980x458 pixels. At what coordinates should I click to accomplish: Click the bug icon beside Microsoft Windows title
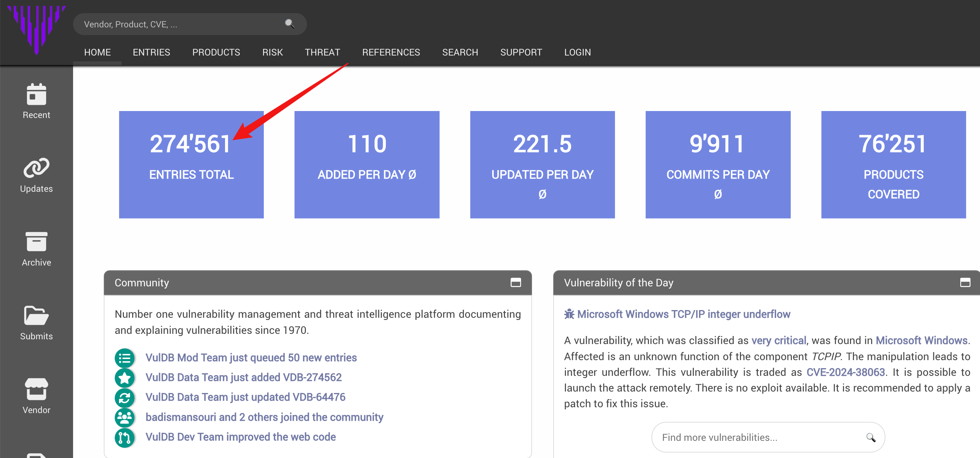[x=569, y=314]
